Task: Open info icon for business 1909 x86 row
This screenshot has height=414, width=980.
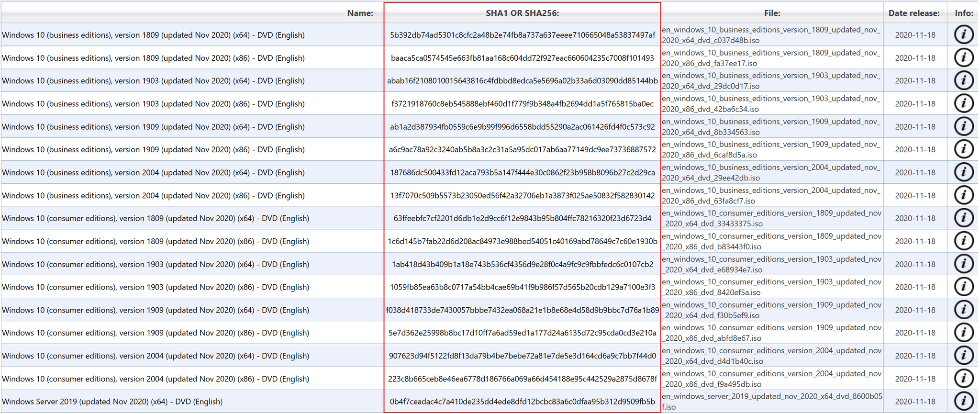Action: 964,149
